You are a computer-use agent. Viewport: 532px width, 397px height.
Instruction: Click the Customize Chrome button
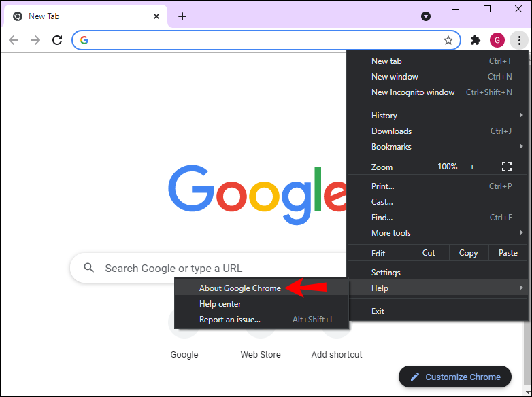455,377
